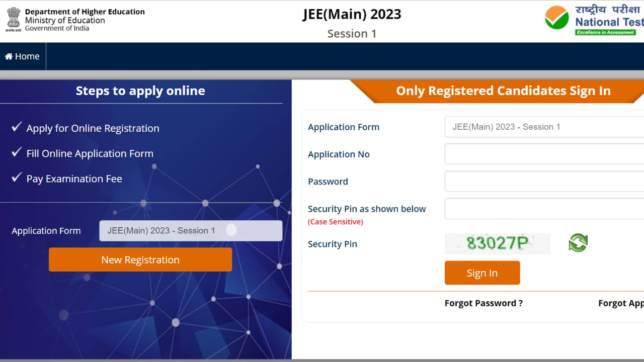Viewport: 644px width, 362px height.
Task: Focus the Security Pin entry field
Action: point(544,209)
